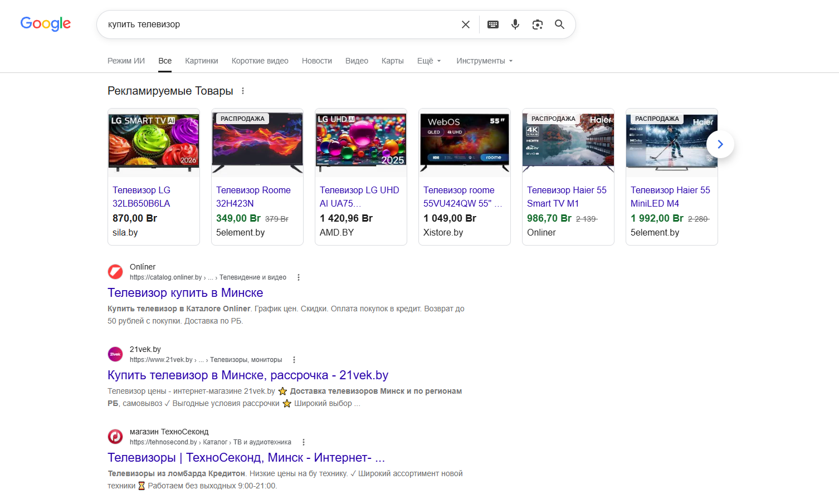The image size is (839, 504).
Task: Open Купить телевизор в Минске, рассрочка - 21vek.by
Action: pyautogui.click(x=248, y=375)
